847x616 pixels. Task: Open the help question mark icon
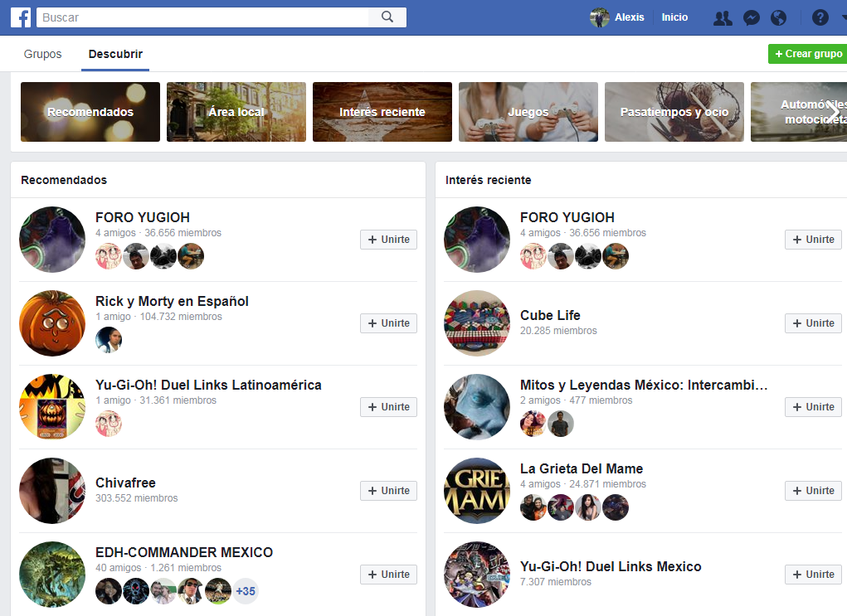pyautogui.click(x=820, y=17)
